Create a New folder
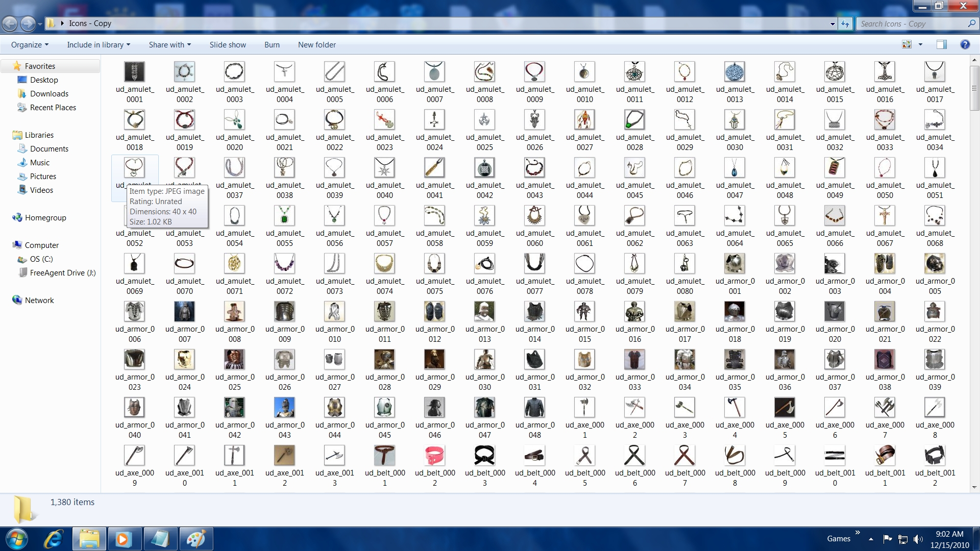980x551 pixels. pyautogui.click(x=317, y=45)
